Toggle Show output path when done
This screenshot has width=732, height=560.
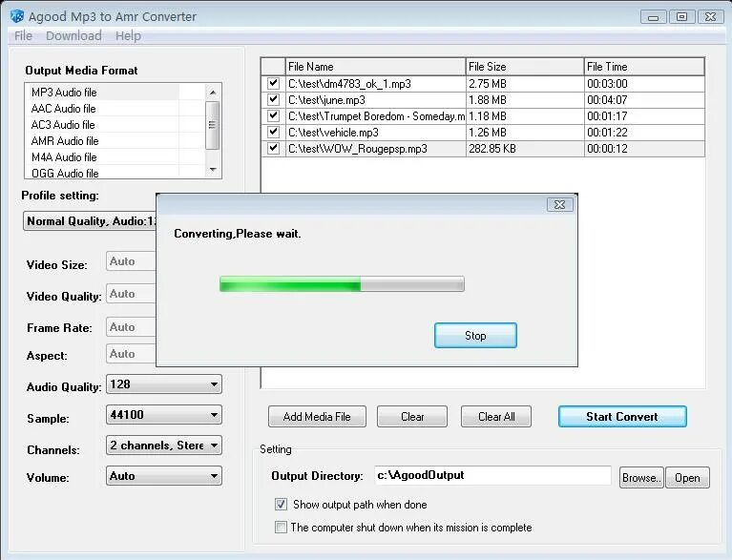coord(281,505)
